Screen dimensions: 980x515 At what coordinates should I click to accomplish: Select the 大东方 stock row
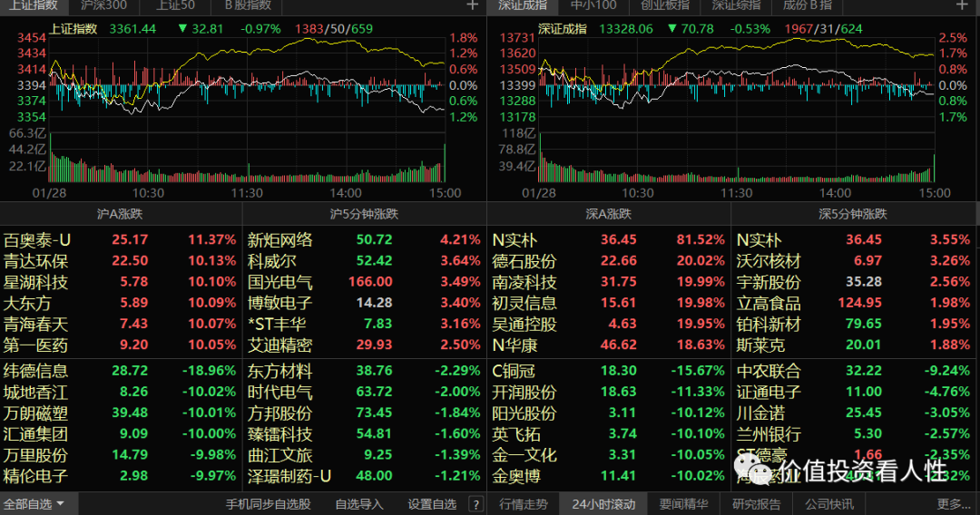[x=120, y=303]
